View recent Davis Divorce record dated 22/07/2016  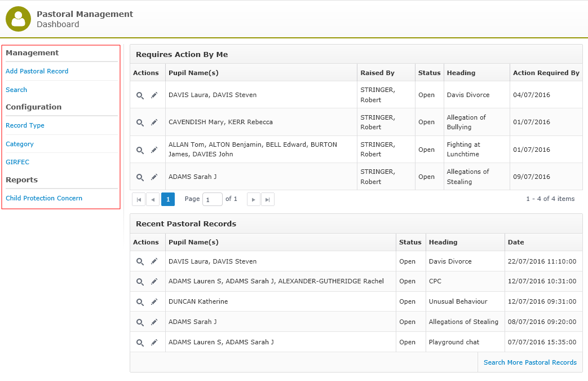coord(140,262)
